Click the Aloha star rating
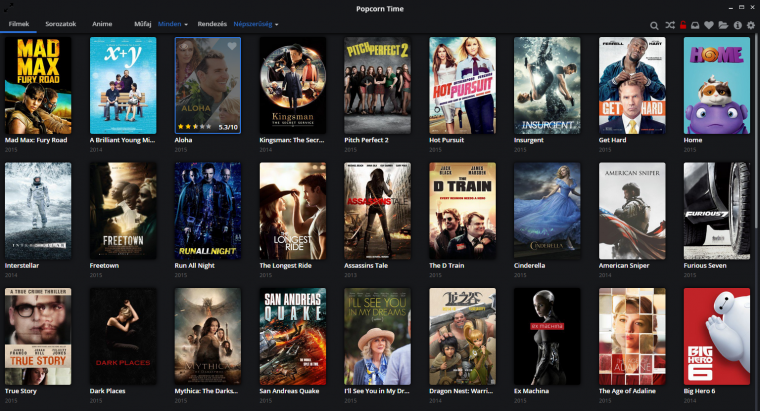 coord(194,127)
